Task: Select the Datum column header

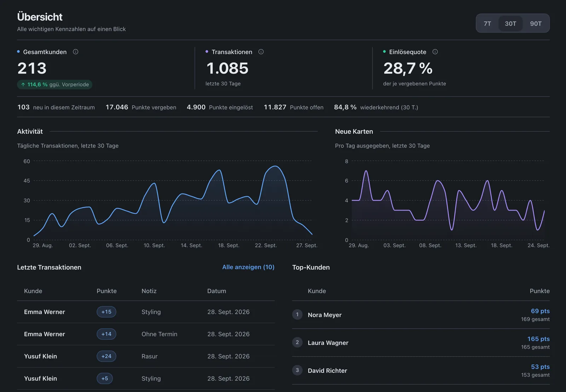Action: 216,291
